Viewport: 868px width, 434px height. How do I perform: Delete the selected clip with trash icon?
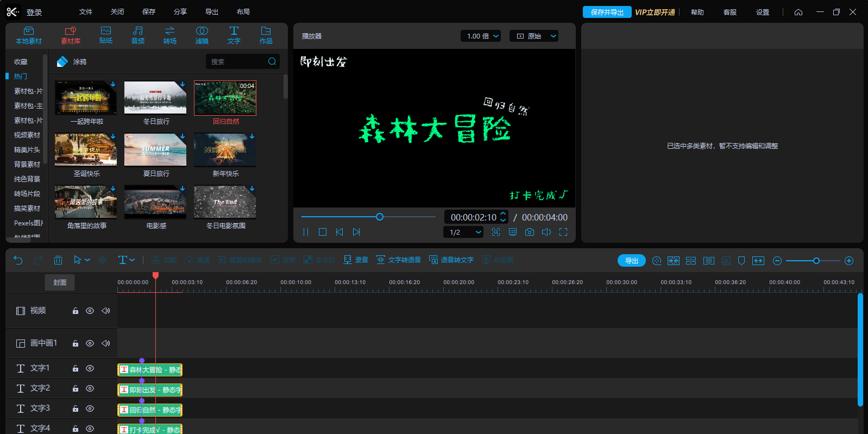[58, 260]
